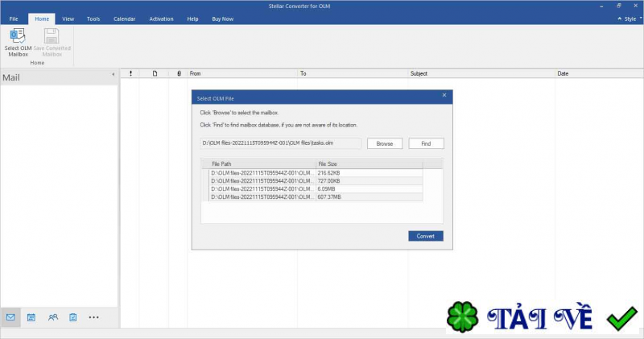Open the Tools tab
Viewport: 644px width, 339px height.
pyautogui.click(x=93, y=19)
